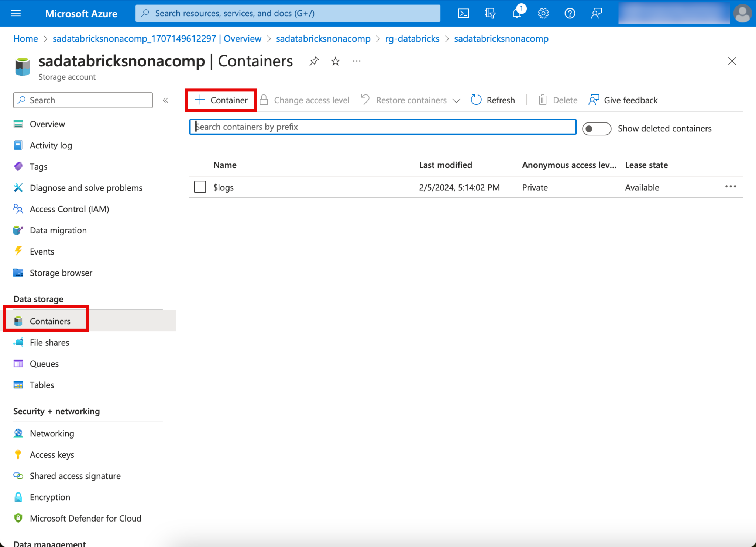Click the add Container button
756x547 pixels.
221,100
